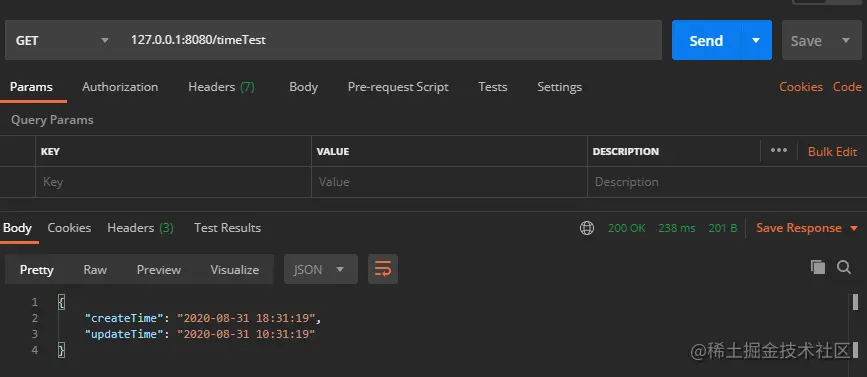Switch to the Test Results tab

[227, 228]
